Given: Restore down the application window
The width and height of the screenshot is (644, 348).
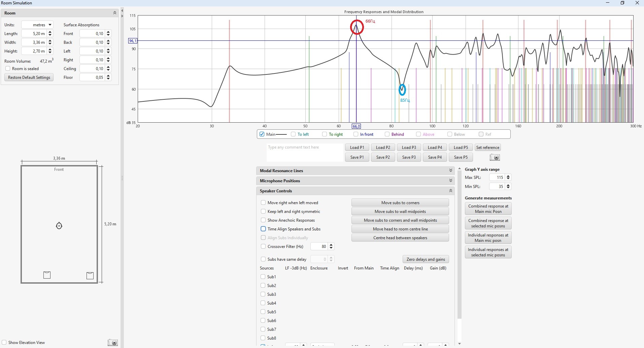Looking at the screenshot, I should point(622,3).
